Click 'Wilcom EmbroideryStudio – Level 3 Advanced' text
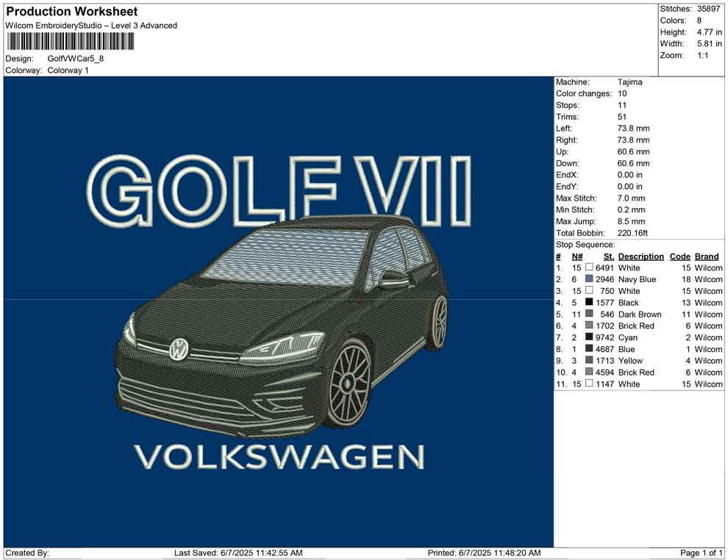The width and height of the screenshot is (728, 560). [x=91, y=26]
